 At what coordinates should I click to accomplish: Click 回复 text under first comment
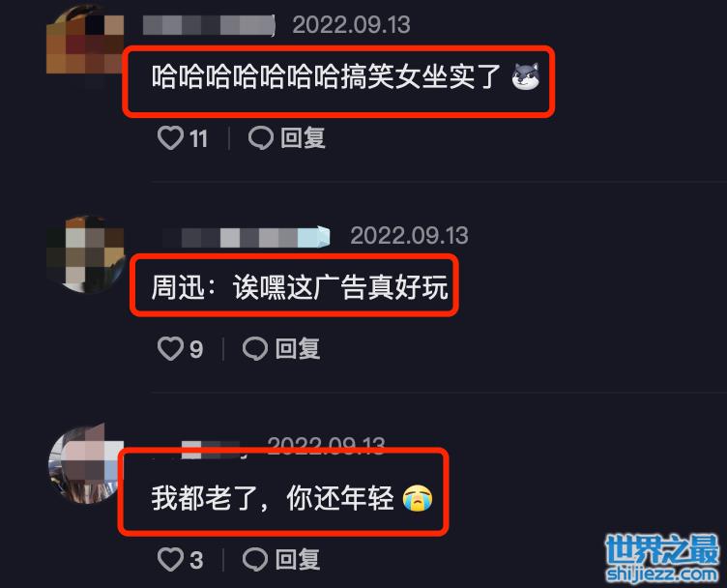(303, 138)
